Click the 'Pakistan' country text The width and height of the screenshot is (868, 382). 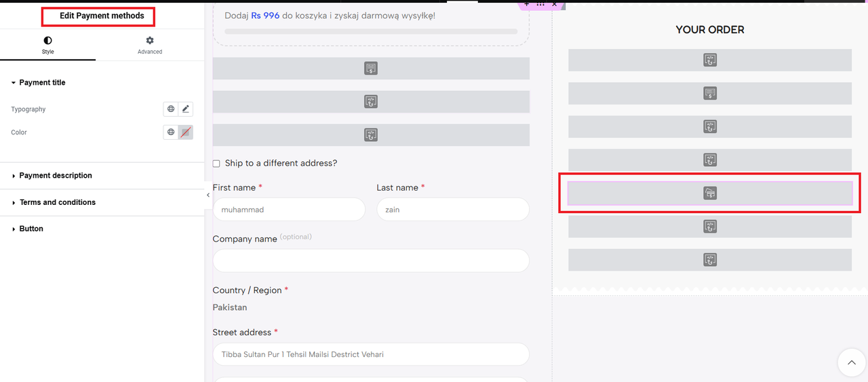230,307
